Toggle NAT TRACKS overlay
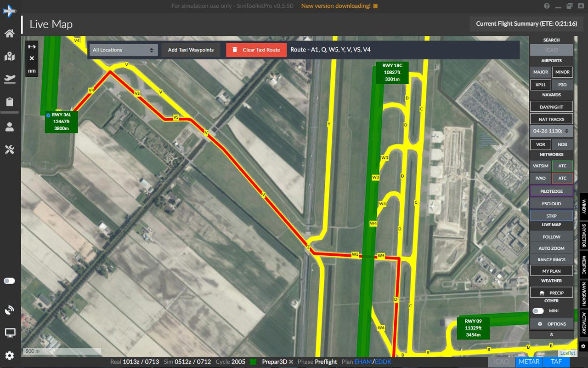The image size is (588, 368). pyautogui.click(x=551, y=119)
